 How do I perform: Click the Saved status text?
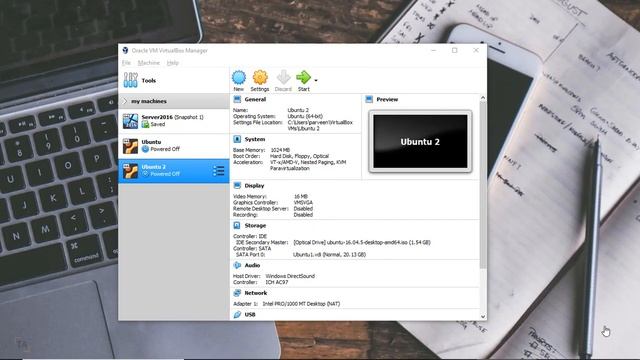(158, 124)
